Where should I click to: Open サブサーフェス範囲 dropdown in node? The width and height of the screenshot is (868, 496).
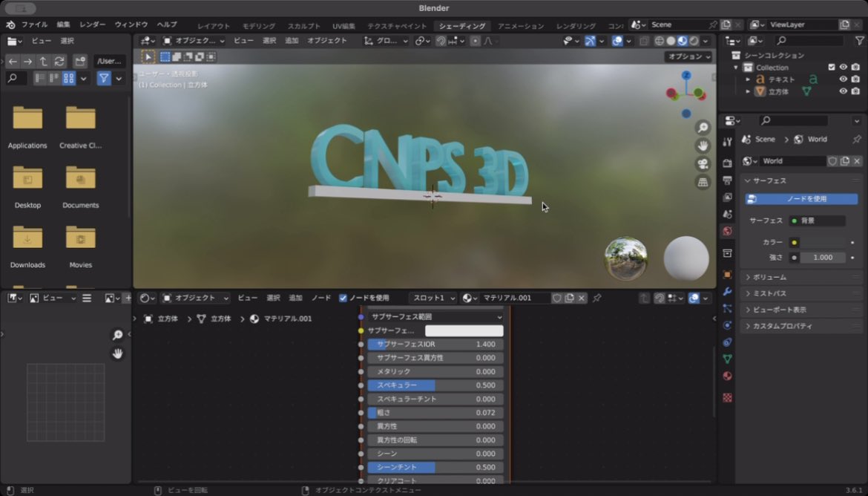point(435,317)
